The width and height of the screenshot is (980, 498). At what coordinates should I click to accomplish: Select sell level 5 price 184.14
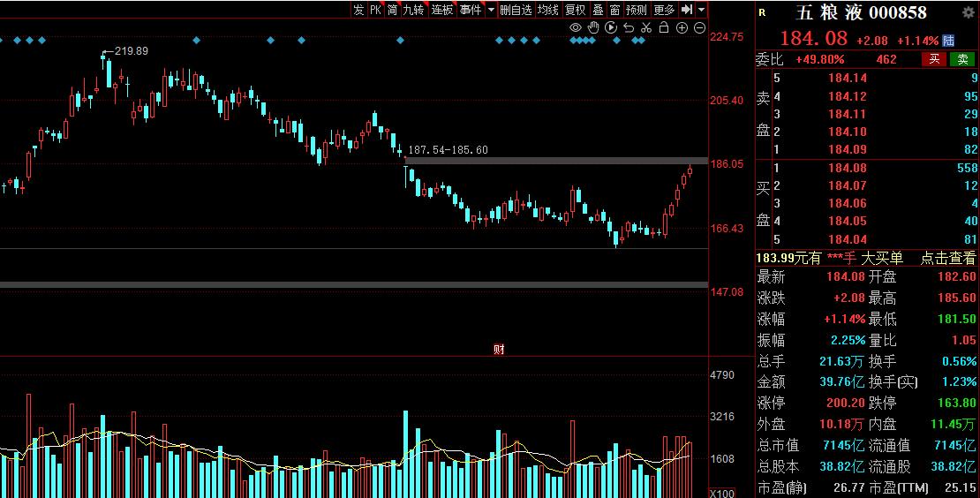(x=848, y=78)
